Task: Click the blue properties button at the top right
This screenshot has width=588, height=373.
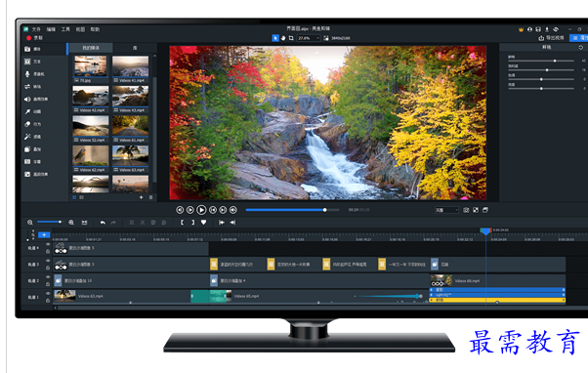Action: [x=579, y=38]
